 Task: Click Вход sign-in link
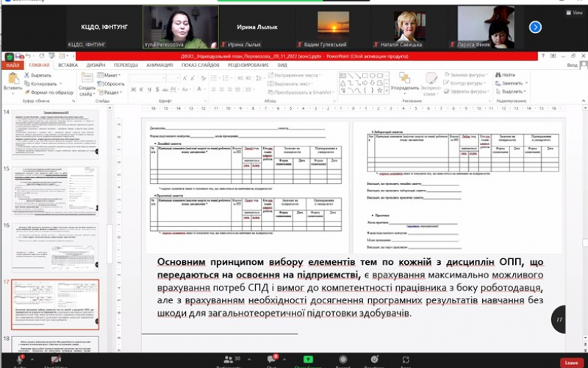click(573, 66)
